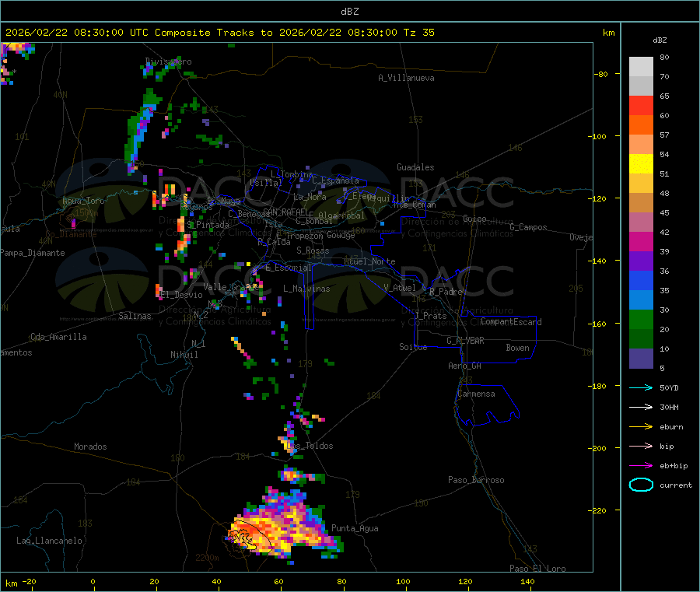The image size is (700, 592).
Task: Click the 'Soitue' map label
Action: [x=414, y=346]
